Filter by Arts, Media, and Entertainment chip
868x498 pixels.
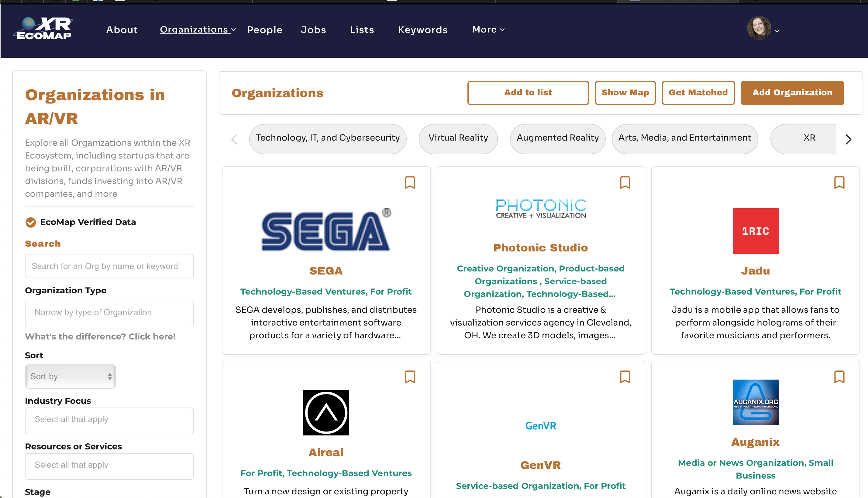click(684, 138)
